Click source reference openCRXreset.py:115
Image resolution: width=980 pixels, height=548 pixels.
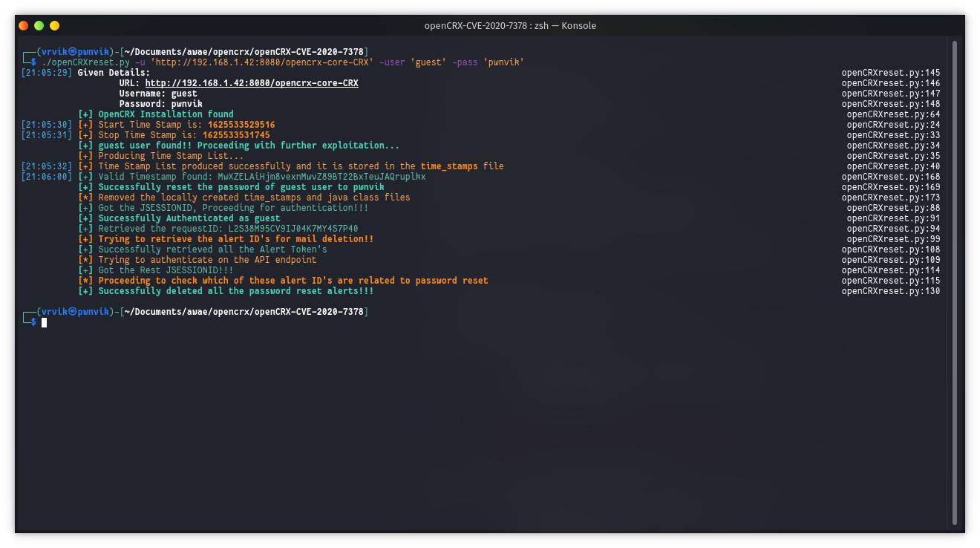(x=891, y=281)
